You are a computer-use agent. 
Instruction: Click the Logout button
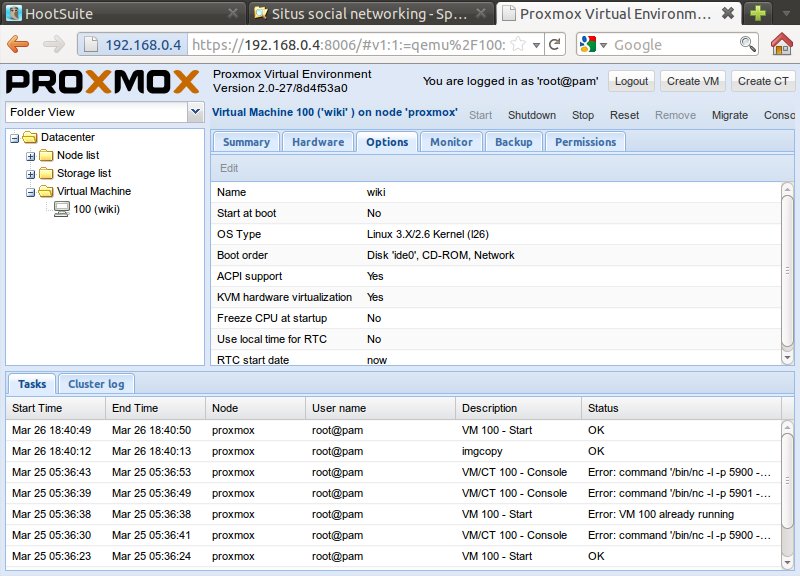(x=631, y=81)
